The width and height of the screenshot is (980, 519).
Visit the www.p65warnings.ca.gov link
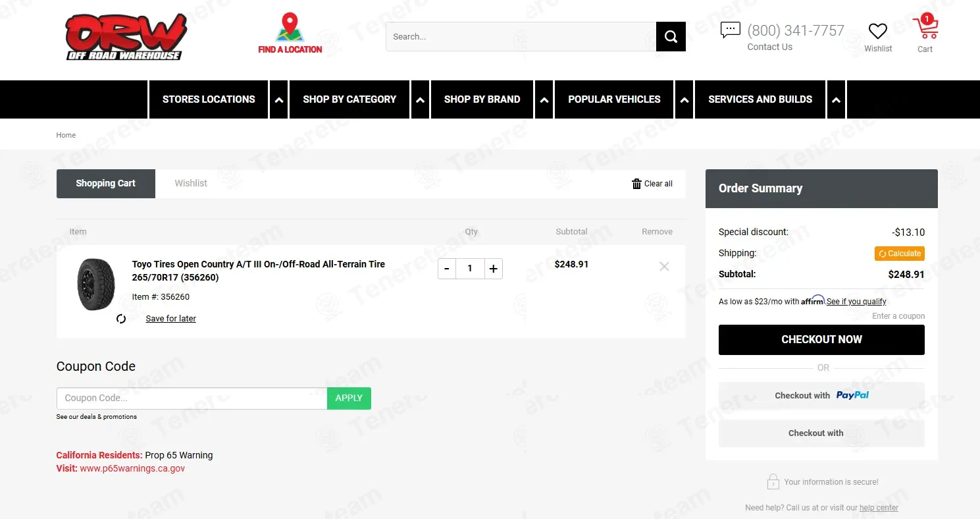(132, 469)
